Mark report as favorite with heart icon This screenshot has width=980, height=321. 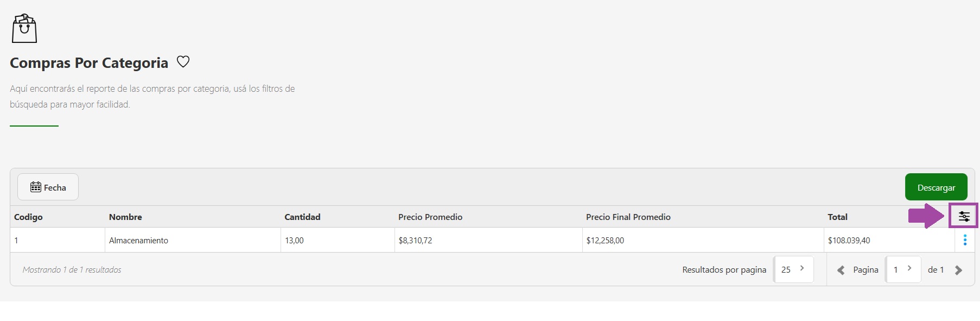click(x=183, y=62)
